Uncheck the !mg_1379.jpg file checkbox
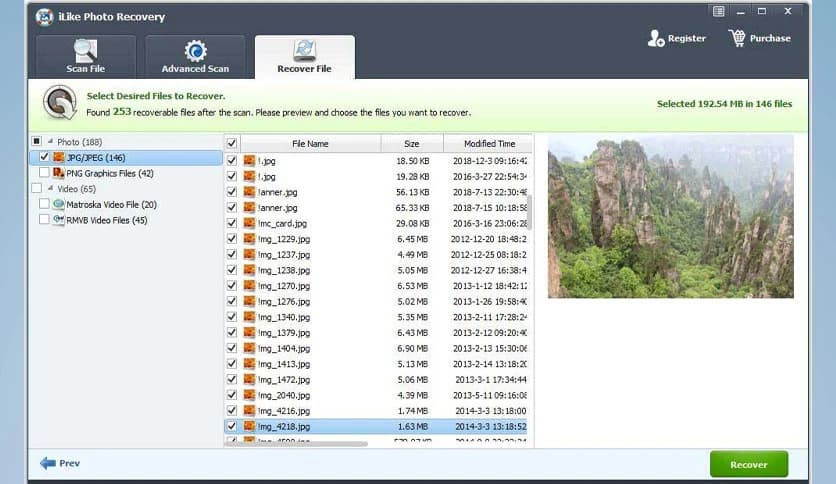Image resolution: width=836 pixels, height=484 pixels. 231,332
